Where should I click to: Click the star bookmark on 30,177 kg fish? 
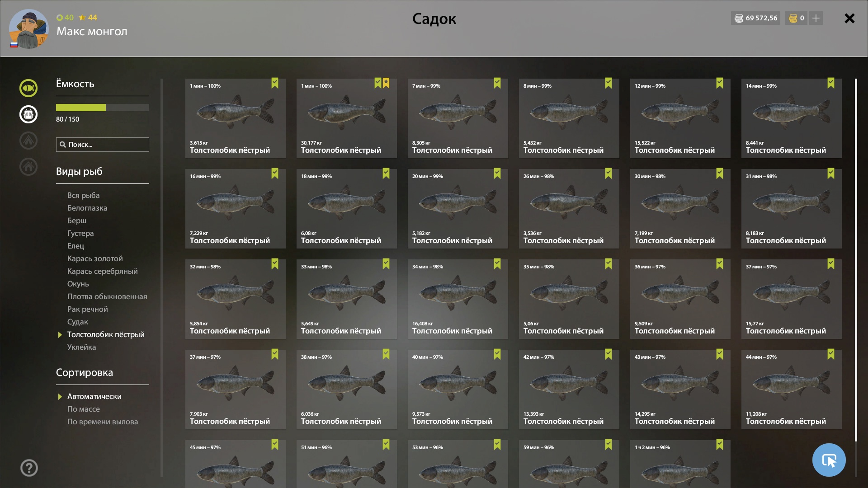click(386, 83)
